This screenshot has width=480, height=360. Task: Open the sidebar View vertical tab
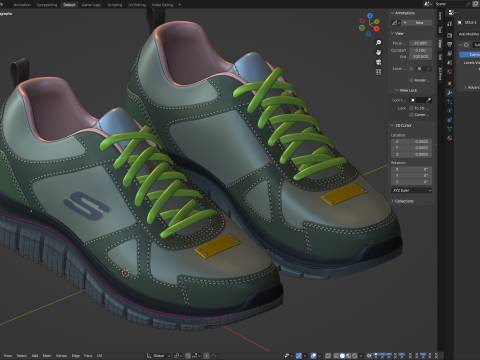[x=440, y=44]
